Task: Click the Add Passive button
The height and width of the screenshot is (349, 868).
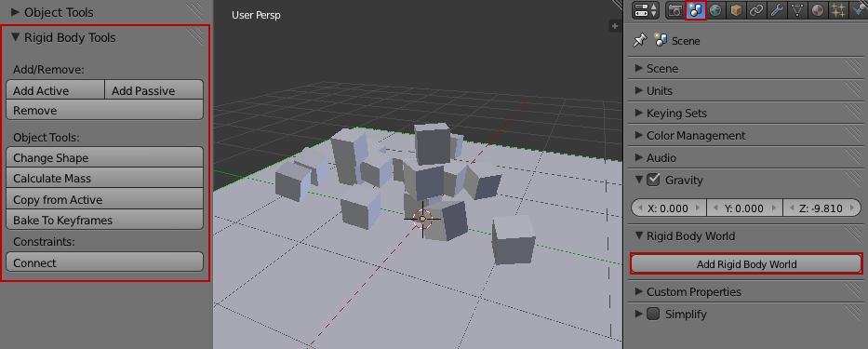Action: [154, 89]
